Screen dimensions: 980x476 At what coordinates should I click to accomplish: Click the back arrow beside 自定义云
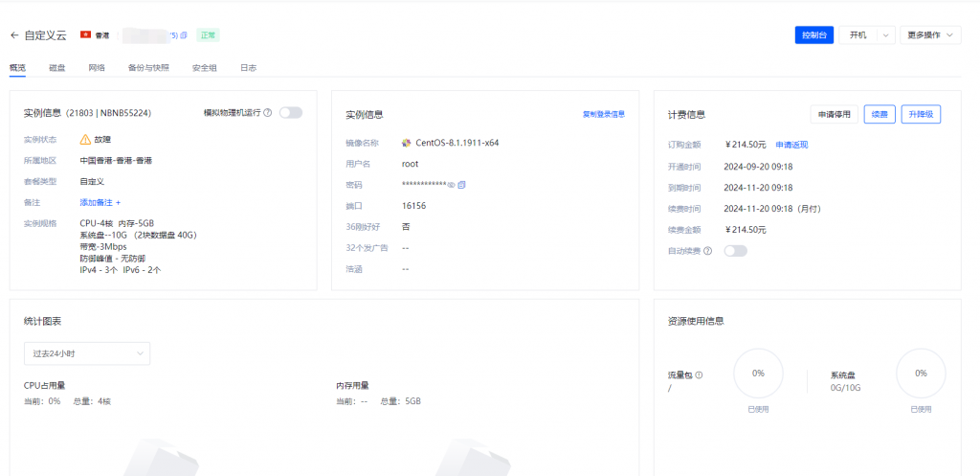coord(14,35)
